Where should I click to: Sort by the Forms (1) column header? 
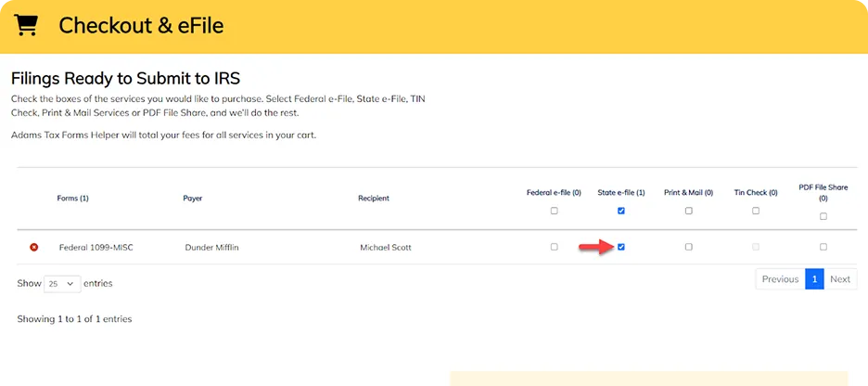pos(72,199)
